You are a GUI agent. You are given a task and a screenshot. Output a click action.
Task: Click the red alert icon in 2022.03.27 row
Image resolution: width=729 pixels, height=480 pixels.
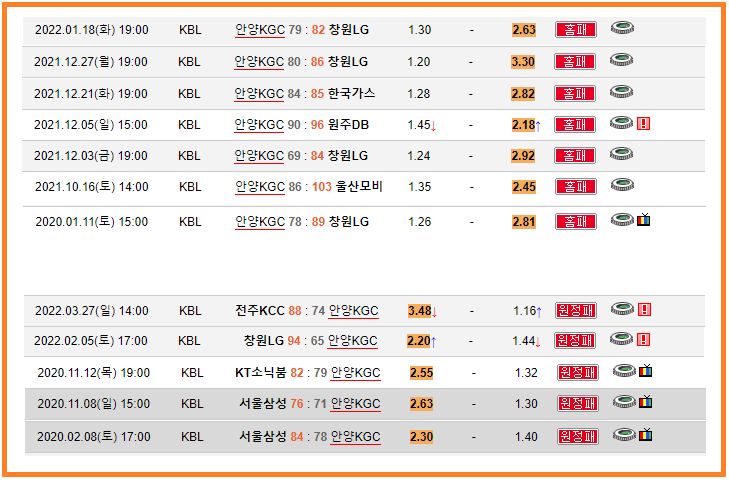click(x=644, y=310)
